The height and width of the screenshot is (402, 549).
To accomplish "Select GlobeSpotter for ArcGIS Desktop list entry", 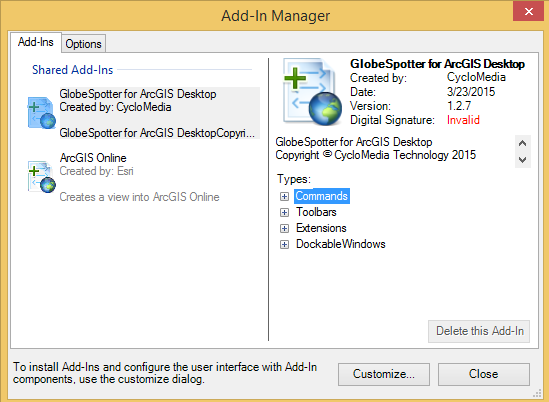I will coord(144,113).
